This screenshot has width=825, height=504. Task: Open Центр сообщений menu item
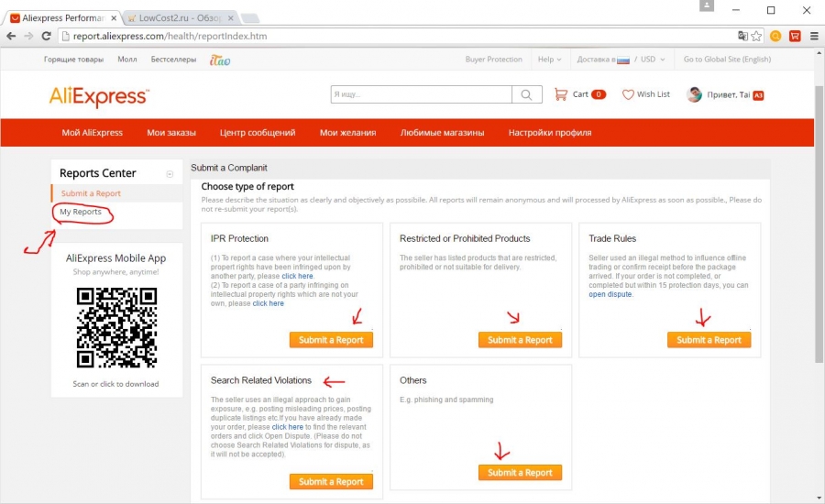pyautogui.click(x=258, y=133)
